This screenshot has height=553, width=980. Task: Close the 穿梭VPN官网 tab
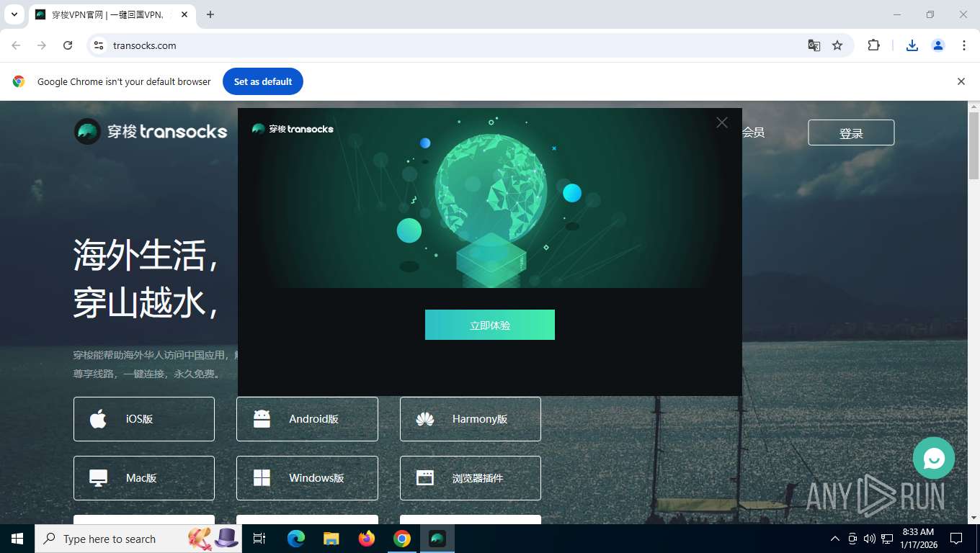point(184,14)
